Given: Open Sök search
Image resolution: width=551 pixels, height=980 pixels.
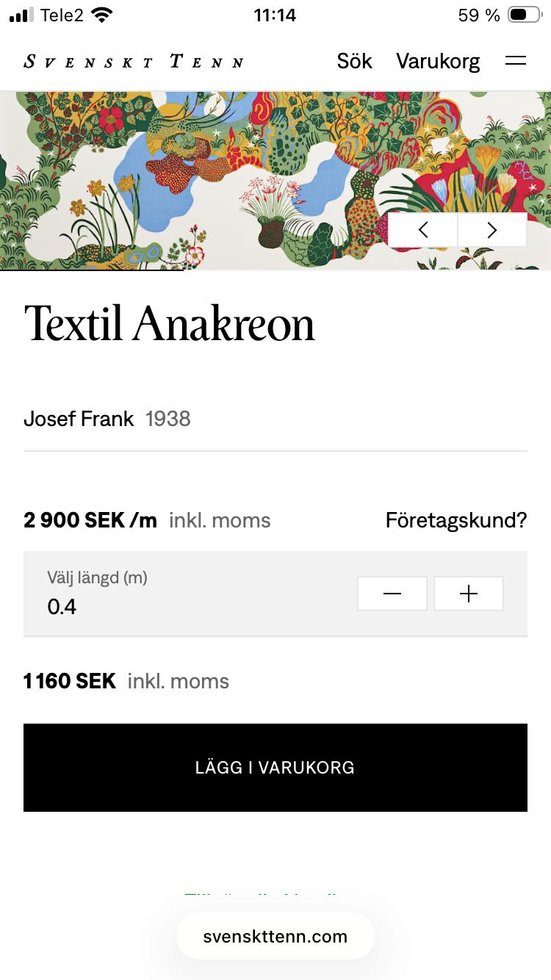Looking at the screenshot, I should click(354, 62).
